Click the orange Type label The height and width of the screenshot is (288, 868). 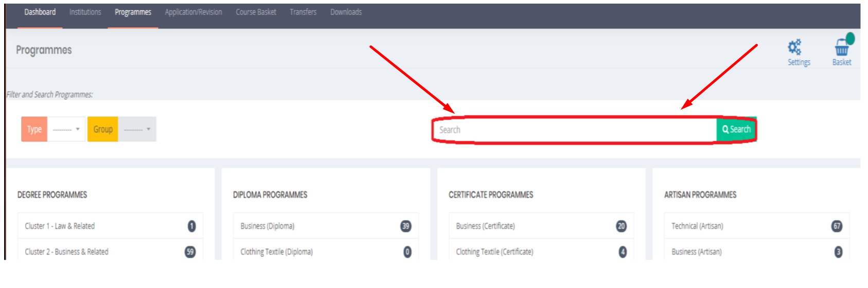point(34,130)
